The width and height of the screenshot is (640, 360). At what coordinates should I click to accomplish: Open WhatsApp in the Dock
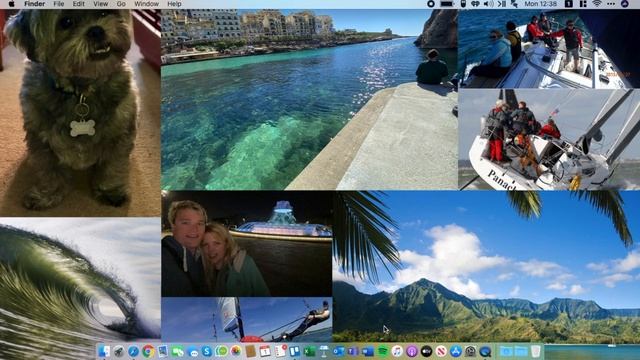[x=222, y=351]
